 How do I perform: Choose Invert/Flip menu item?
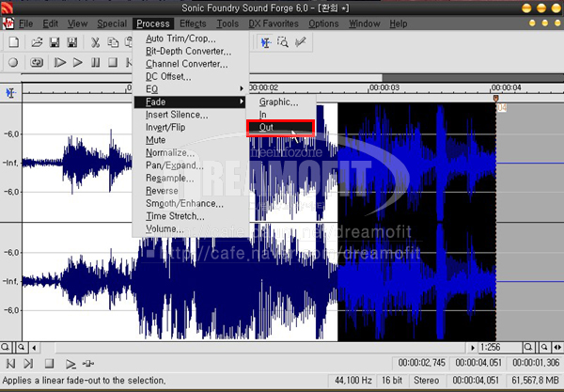(x=190, y=127)
